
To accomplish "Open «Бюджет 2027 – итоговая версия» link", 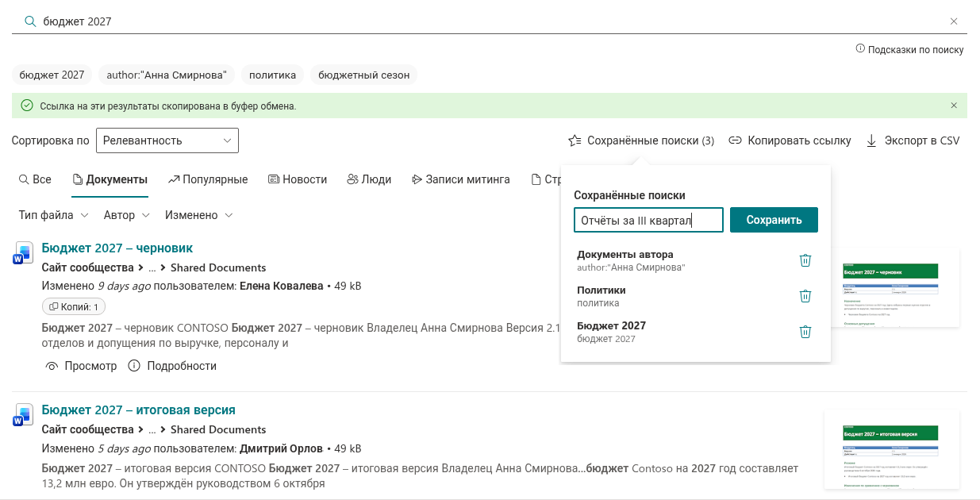I will [138, 410].
